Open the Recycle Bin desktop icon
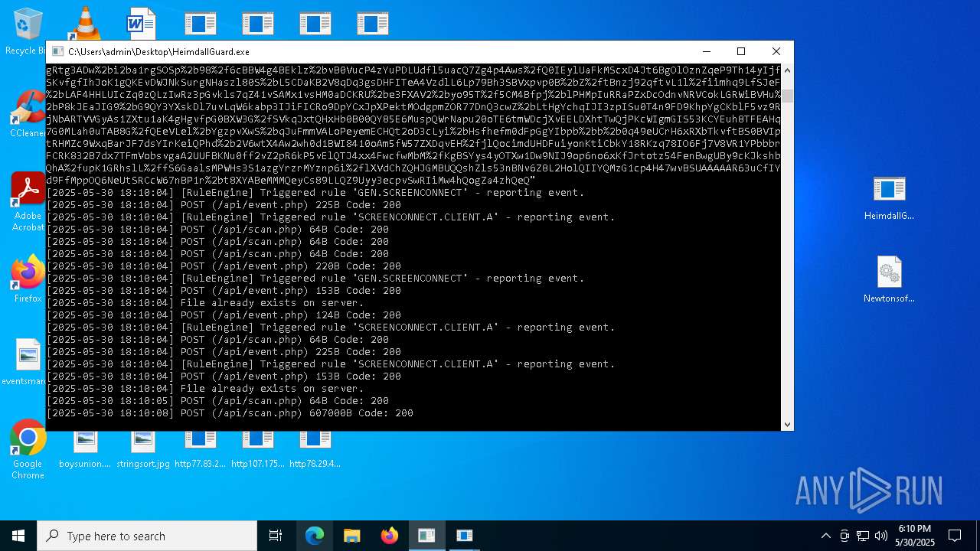Viewport: 980px width, 551px height. click(x=28, y=31)
